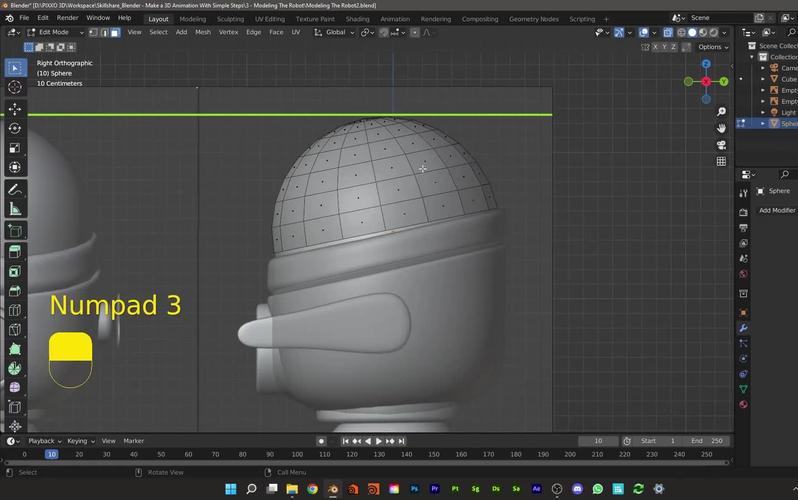Click the Windows Start button in taskbar
Screen dimensions: 798x500
230,489
